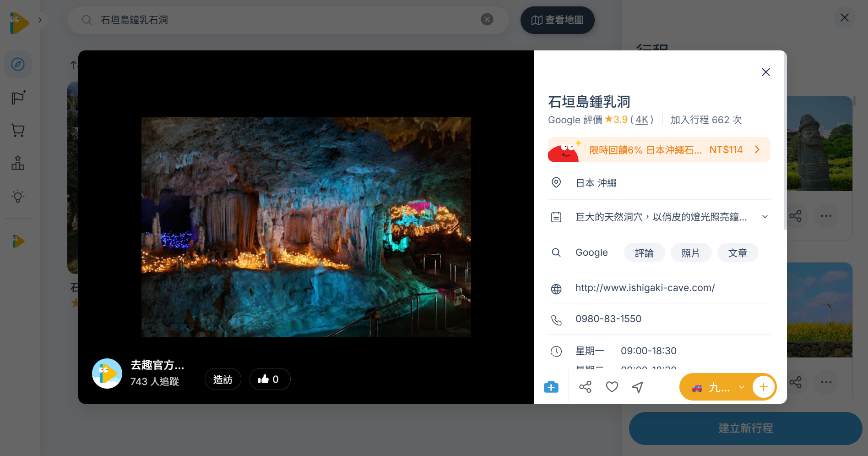Open the trip selector dropdown 九...

pyautogui.click(x=717, y=387)
